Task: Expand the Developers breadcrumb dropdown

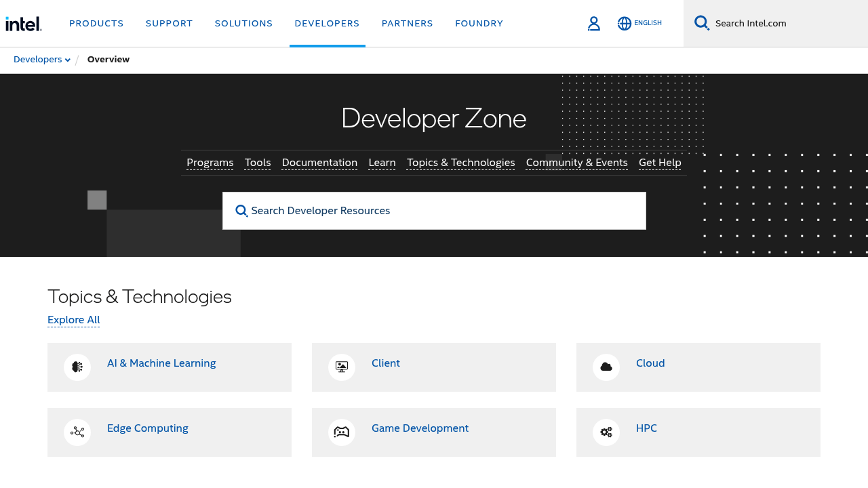Action: (42, 60)
